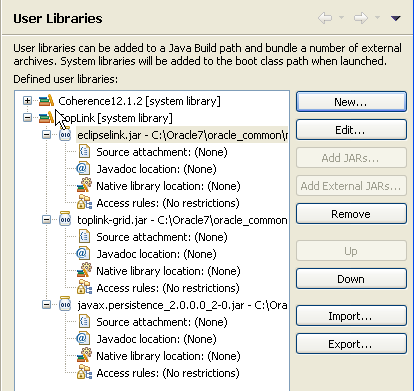Open the back history dropdown arrow
414x391 pixels.
341,17
